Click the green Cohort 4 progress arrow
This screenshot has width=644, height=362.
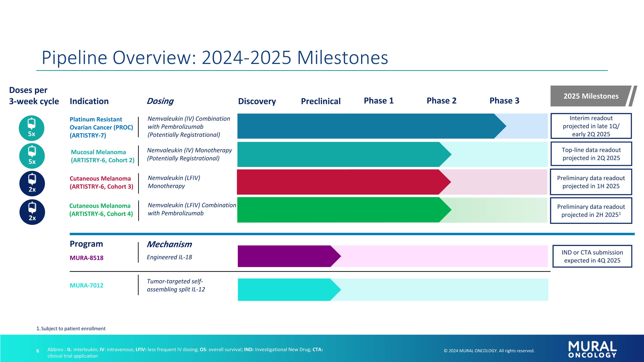click(344, 210)
